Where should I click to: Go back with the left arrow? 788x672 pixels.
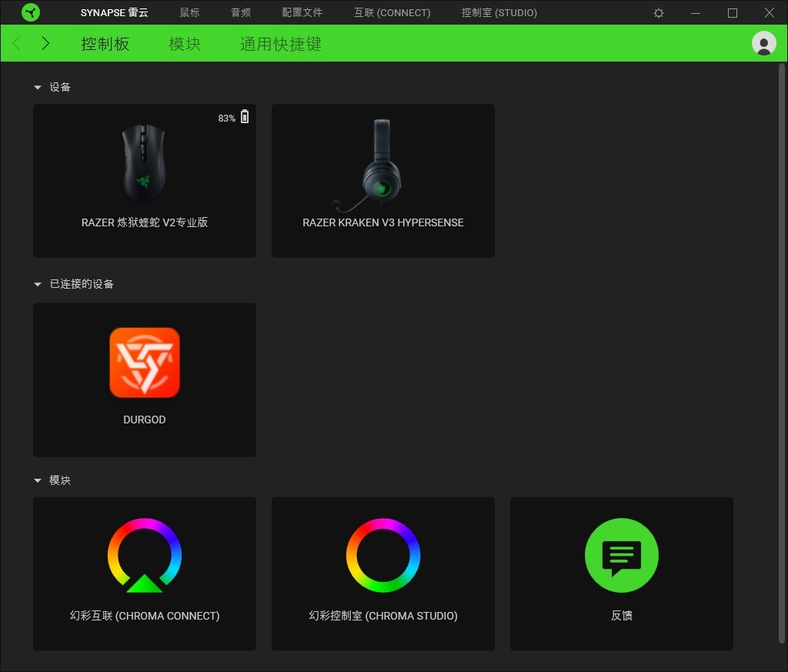pos(17,44)
